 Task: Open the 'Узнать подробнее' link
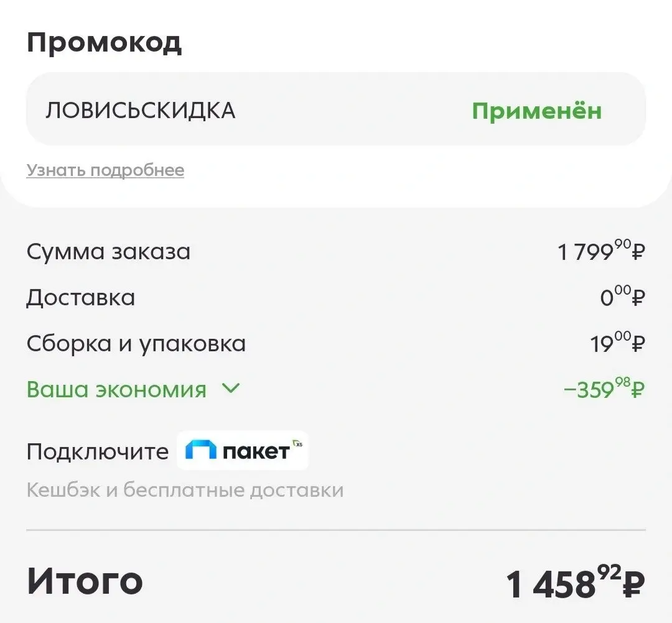105,170
